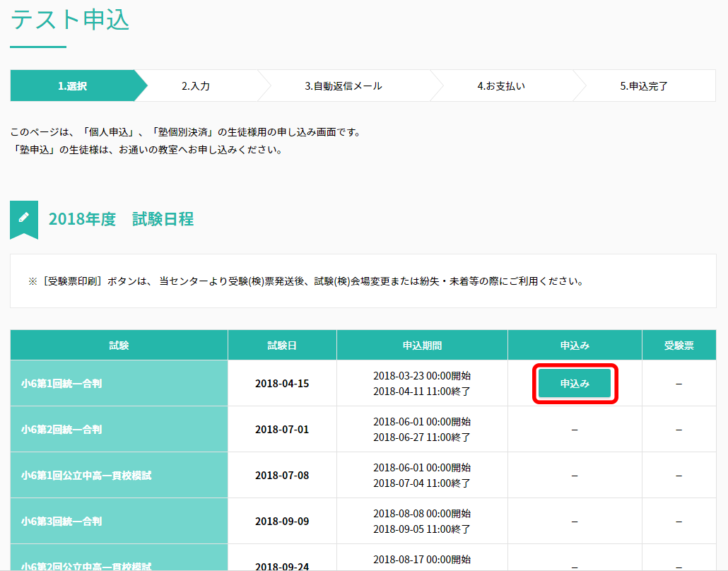Jump to the 5.申込完了 step
728x571 pixels.
click(644, 86)
